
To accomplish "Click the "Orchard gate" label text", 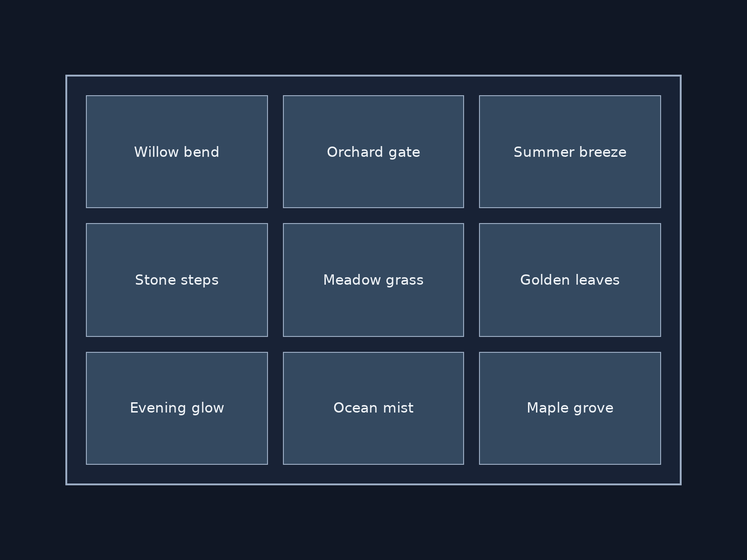I will 373,153.
